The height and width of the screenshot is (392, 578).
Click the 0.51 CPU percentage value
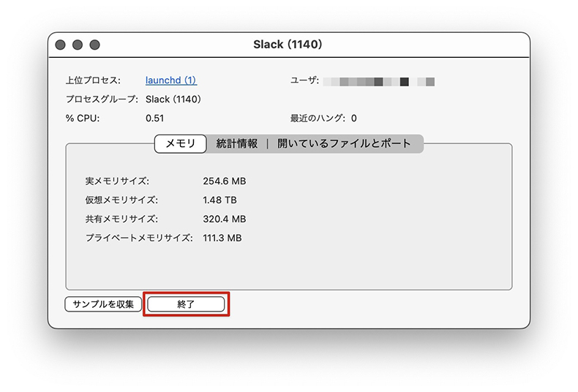pos(154,118)
